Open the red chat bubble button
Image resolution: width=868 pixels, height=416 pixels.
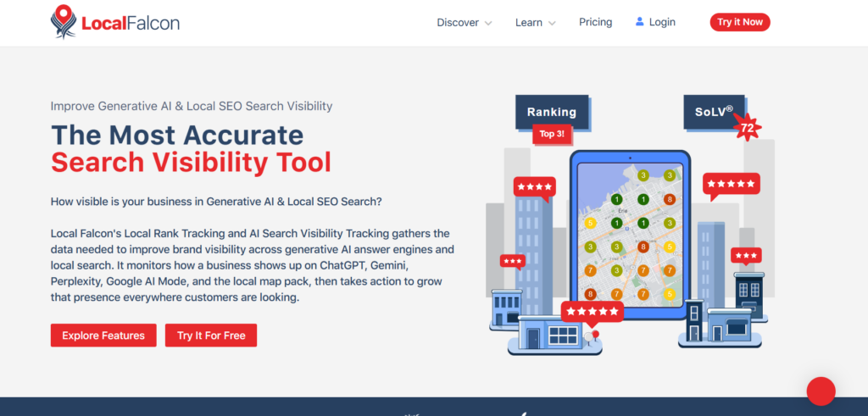click(x=821, y=391)
